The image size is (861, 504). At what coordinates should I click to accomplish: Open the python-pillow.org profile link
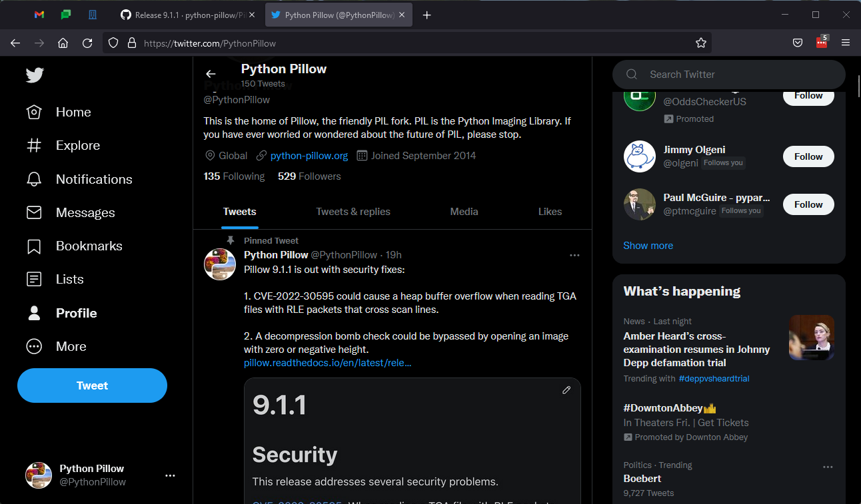(309, 155)
